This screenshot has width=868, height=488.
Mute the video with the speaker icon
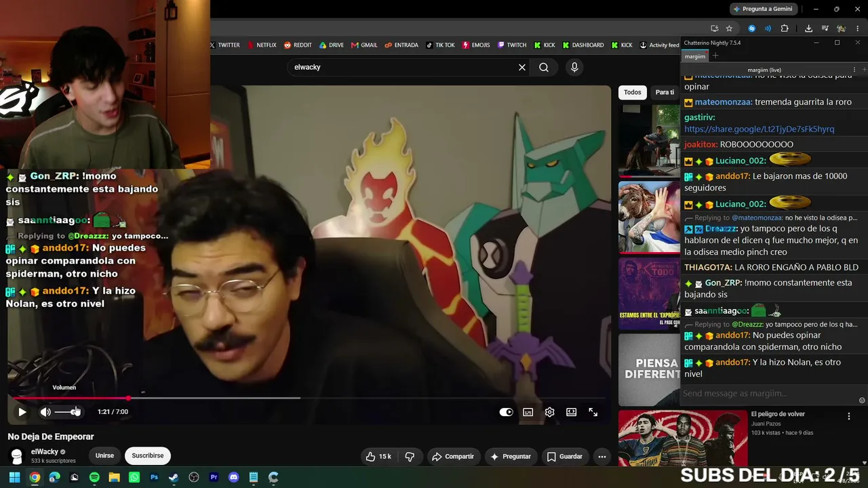pyautogui.click(x=45, y=412)
